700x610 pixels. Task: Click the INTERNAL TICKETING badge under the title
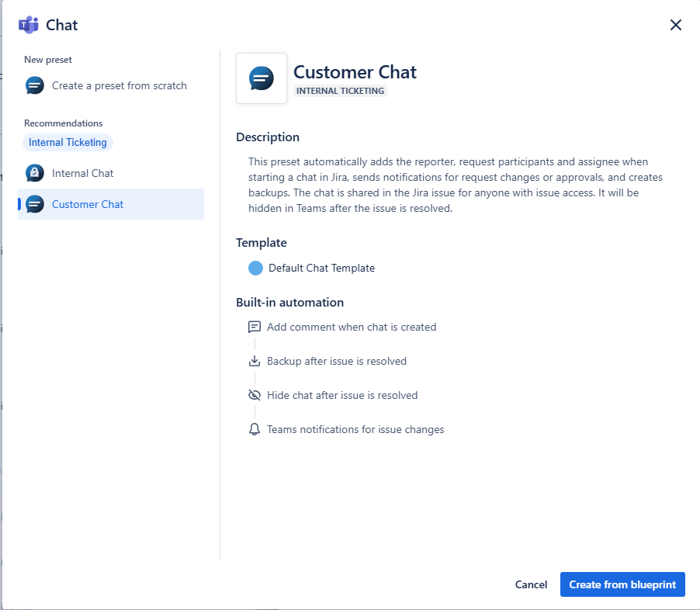pos(340,91)
